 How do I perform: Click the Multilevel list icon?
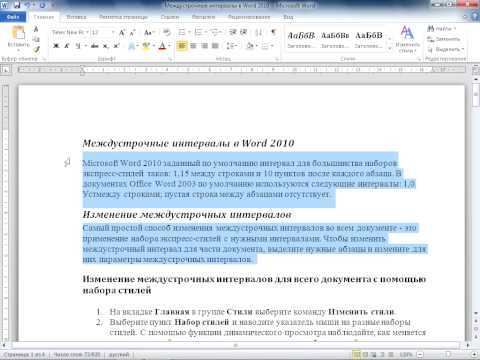click(x=214, y=32)
